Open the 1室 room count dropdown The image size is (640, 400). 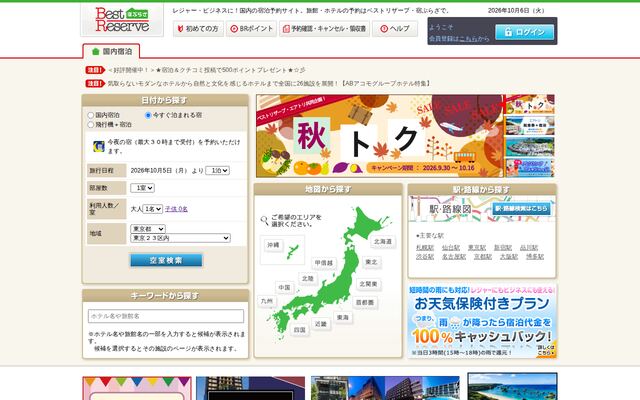coord(142,188)
